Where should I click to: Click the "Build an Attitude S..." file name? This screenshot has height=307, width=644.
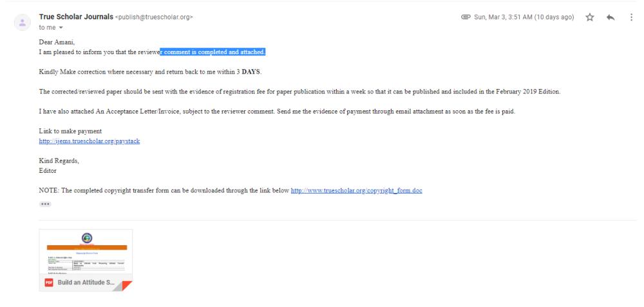(87, 283)
